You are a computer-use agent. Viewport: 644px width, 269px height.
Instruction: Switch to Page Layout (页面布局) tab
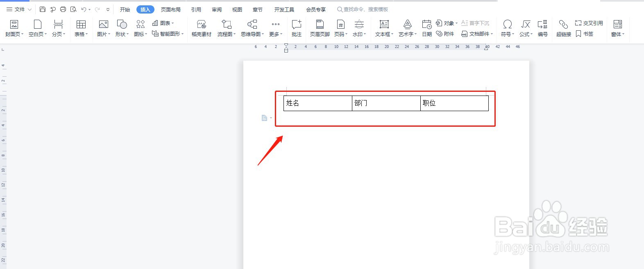[171, 9]
